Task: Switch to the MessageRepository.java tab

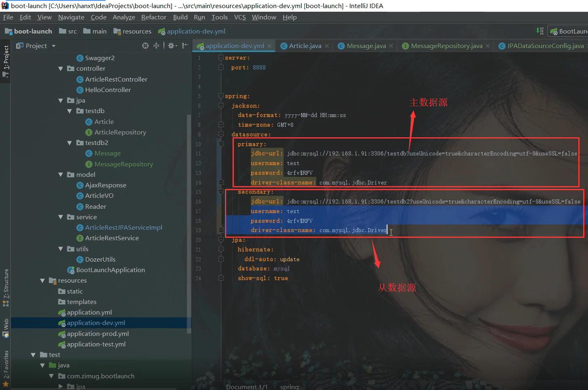Action: (x=447, y=46)
